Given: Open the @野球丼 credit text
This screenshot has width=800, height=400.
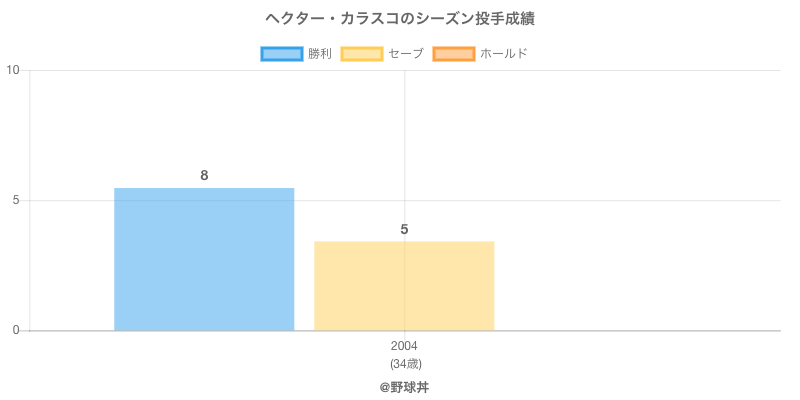Looking at the screenshot, I should [404, 386].
